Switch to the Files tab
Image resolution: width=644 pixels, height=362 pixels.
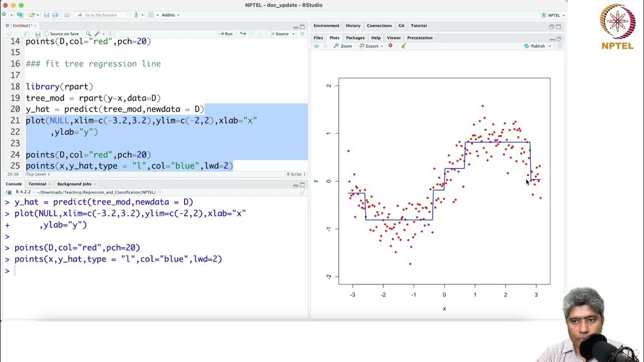click(x=318, y=38)
